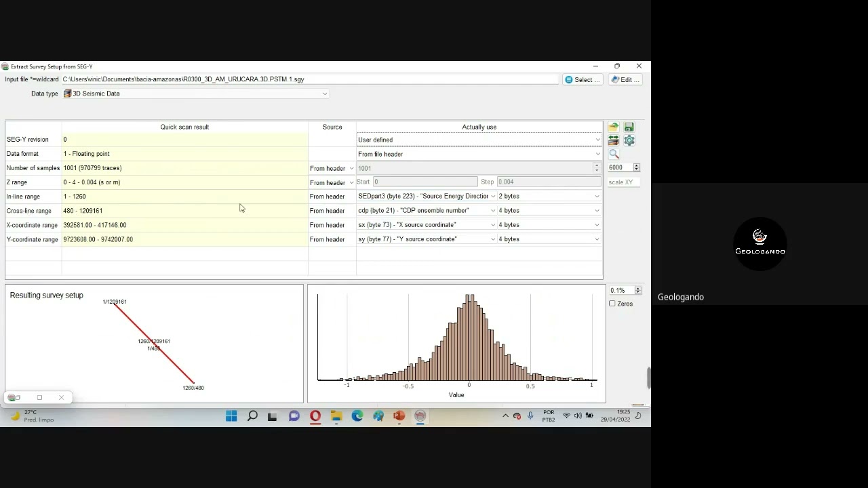The width and height of the screenshot is (868, 488).
Task: Open In-line range header byte dropdown
Action: [427, 196]
